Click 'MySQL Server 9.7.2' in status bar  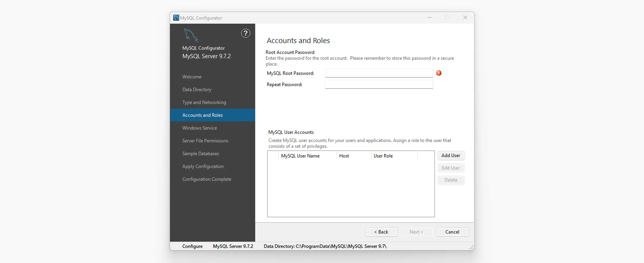(x=233, y=246)
